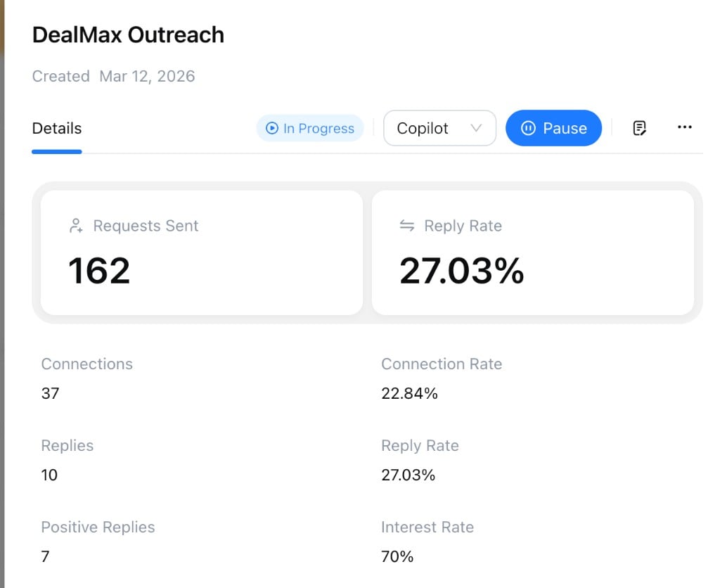Click the Positive Replies label
Viewport: 720px width, 588px height.
point(98,527)
